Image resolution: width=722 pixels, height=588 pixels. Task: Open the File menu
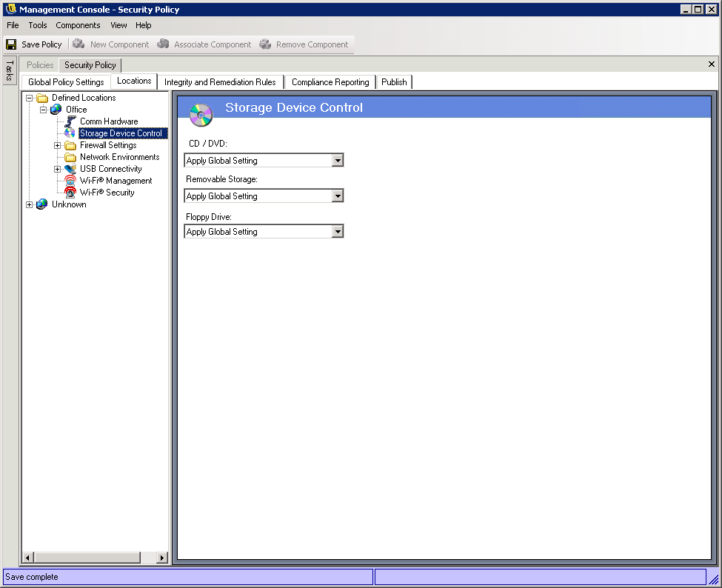[13, 25]
